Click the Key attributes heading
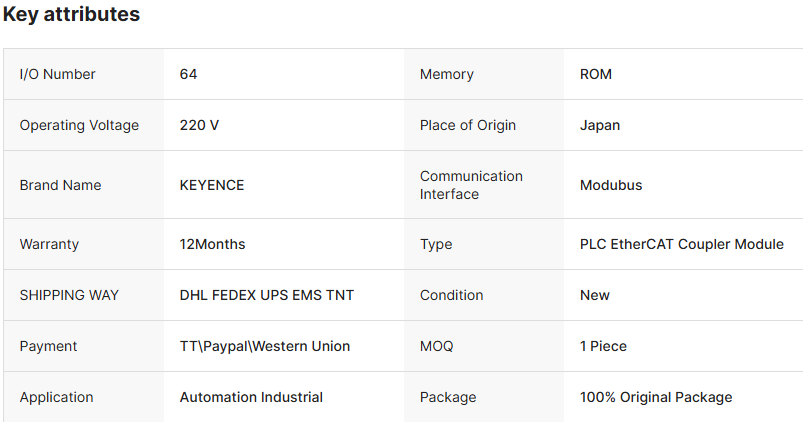This screenshot has height=422, width=803. tap(71, 15)
